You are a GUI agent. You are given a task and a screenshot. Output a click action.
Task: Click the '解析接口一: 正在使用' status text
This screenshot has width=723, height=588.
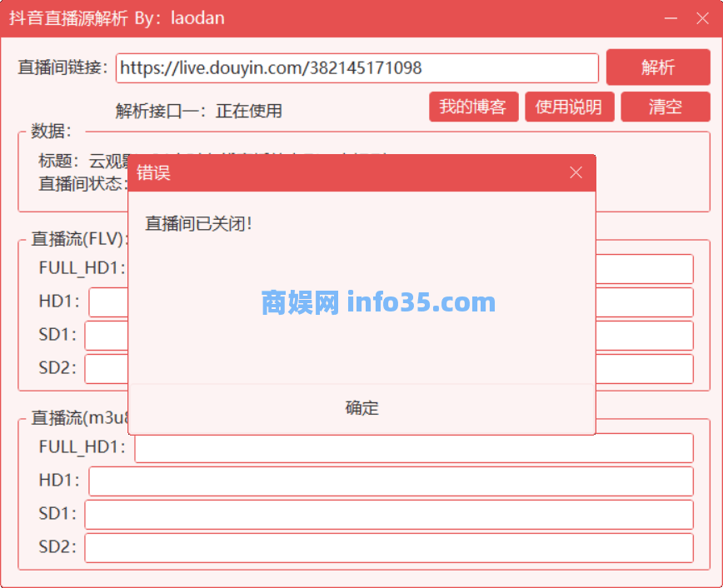(199, 111)
